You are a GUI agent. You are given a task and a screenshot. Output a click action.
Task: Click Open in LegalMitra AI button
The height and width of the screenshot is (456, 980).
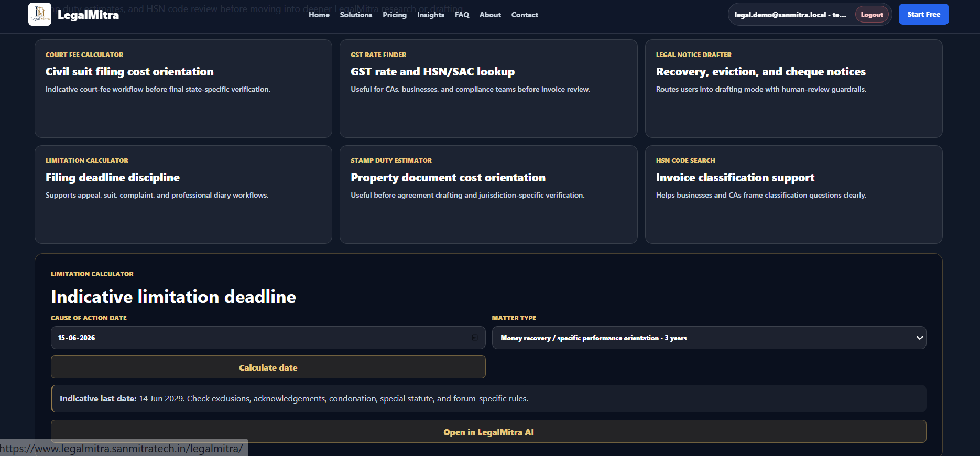488,431
